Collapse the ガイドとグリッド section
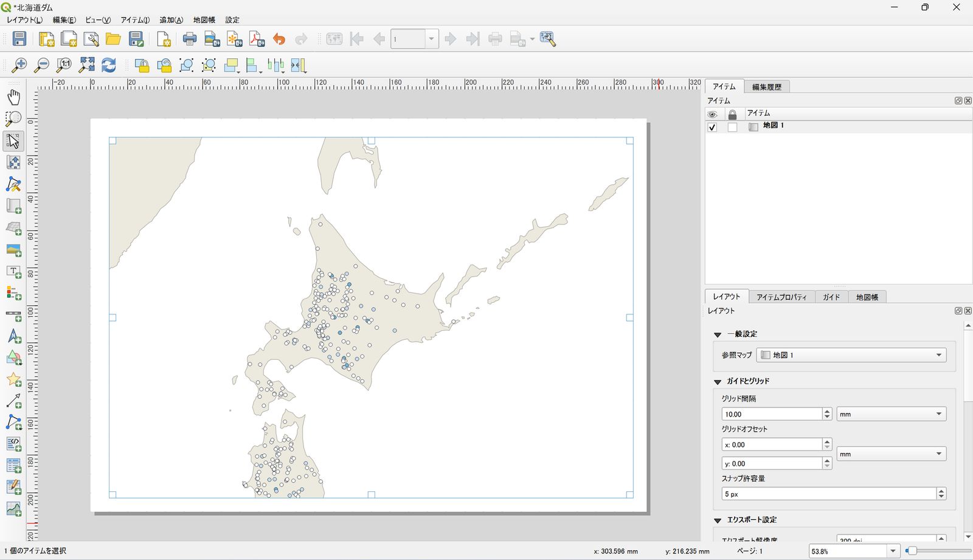This screenshot has width=973, height=560. pyautogui.click(x=718, y=381)
